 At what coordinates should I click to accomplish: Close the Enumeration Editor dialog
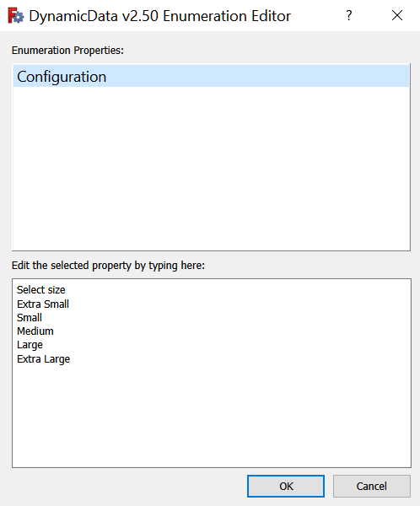[396, 15]
